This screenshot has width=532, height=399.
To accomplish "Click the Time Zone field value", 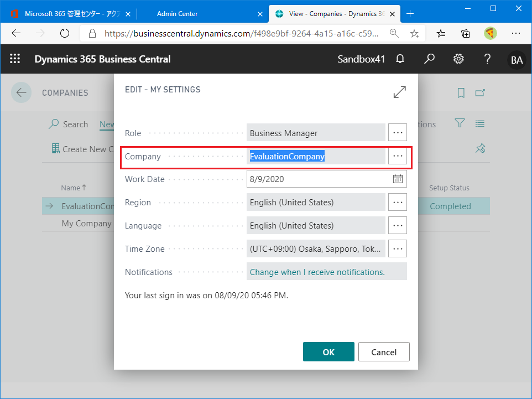I will [x=316, y=249].
